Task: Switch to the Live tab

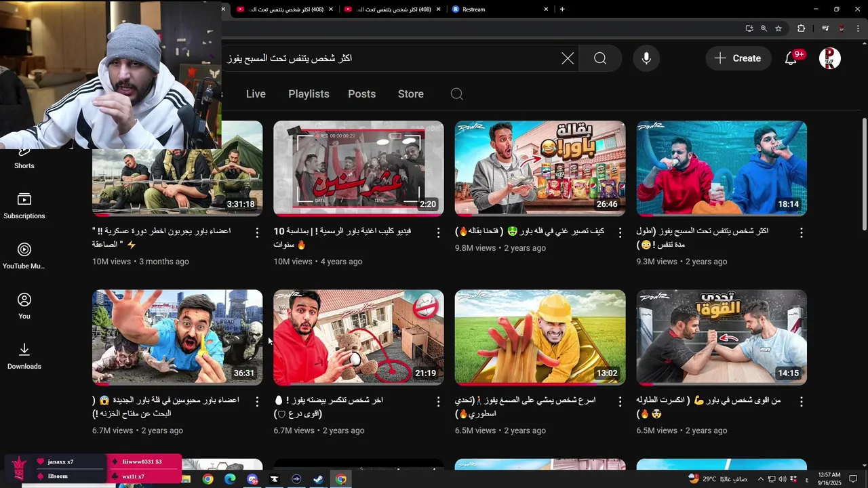Action: pos(256,94)
